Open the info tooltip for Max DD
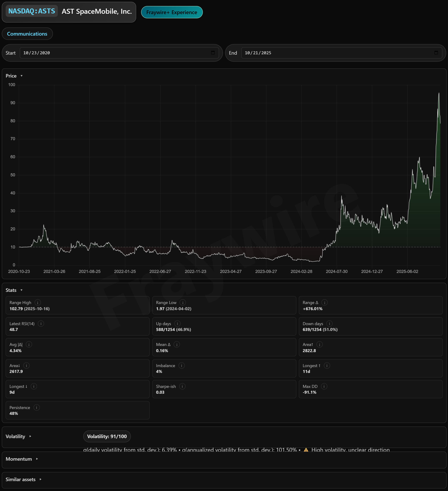This screenshot has width=448, height=491. 324,386
